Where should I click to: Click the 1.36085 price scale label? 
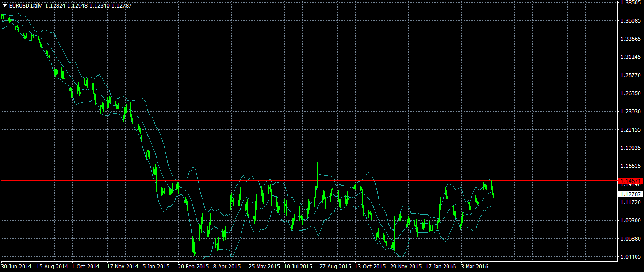[631, 21]
